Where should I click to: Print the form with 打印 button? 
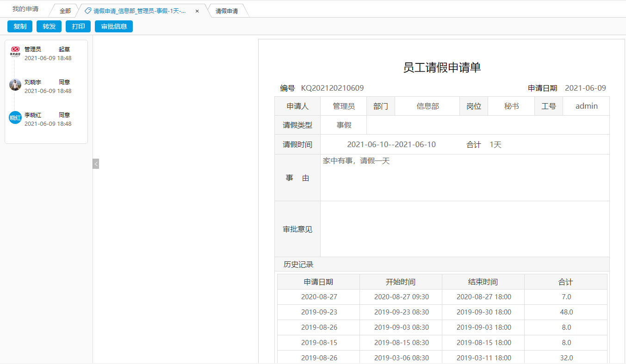tap(78, 26)
